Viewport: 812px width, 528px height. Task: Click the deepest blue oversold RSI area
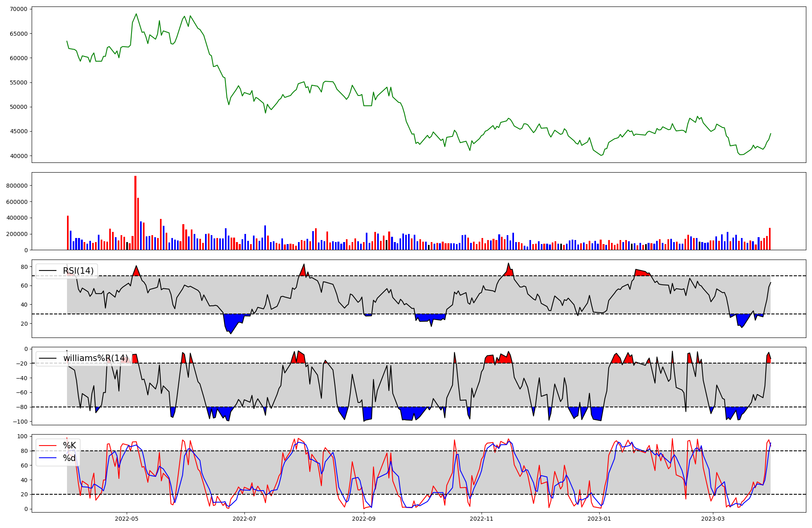pyautogui.click(x=231, y=325)
